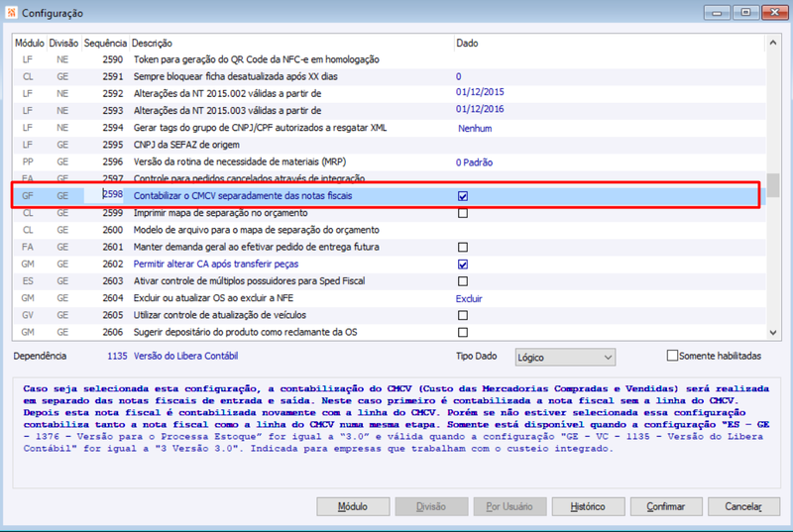793x532 pixels.
Task: Select row Alterações da NT 2015.003
Action: 389,111
